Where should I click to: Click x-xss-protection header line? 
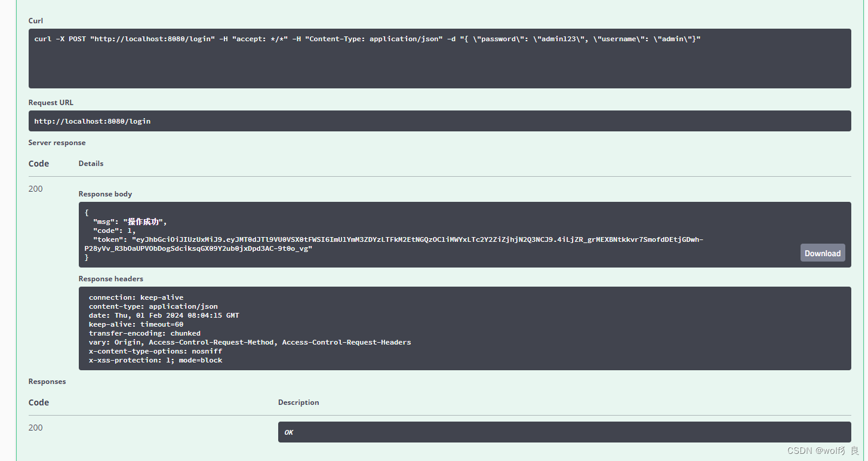(155, 360)
